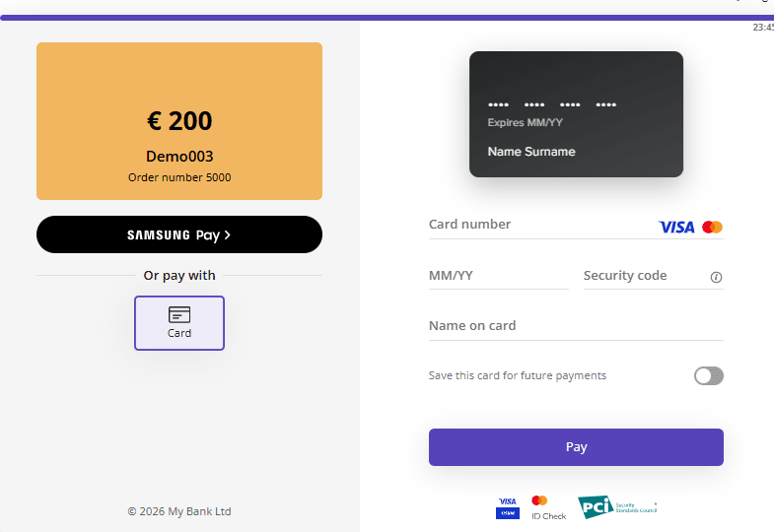Screen dimensions: 774x532
Task: Click the PCI Security Standards Council logo
Action: (615, 507)
